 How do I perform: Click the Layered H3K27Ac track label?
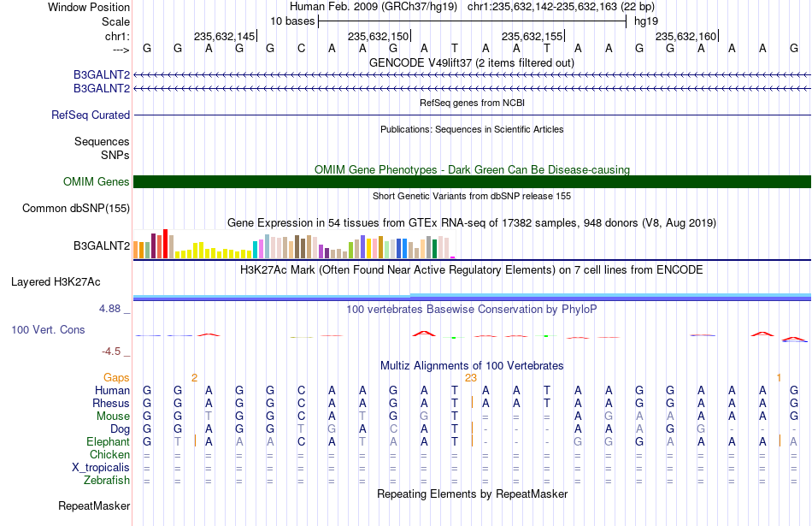tap(56, 282)
